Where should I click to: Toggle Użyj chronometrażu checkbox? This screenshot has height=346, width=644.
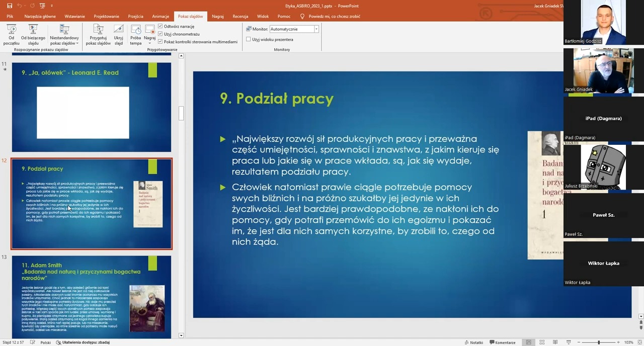point(160,34)
